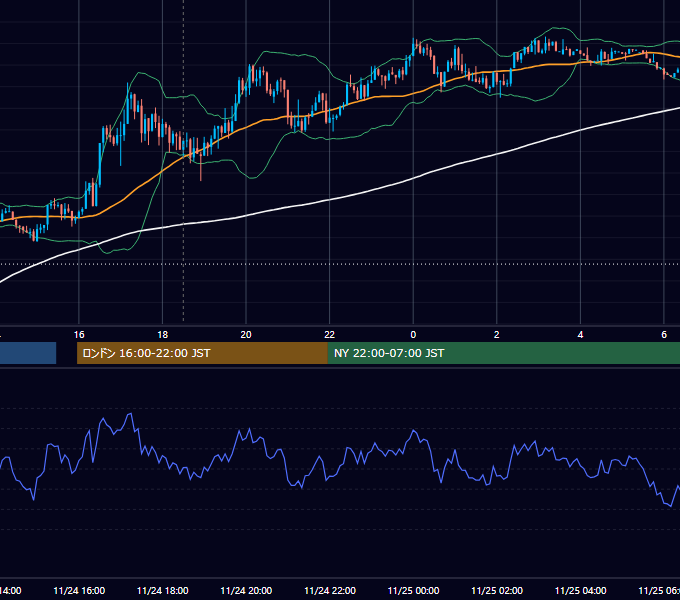680x600 pixels.
Task: Click the 20 hour label on chart axis
Action: click(x=246, y=335)
